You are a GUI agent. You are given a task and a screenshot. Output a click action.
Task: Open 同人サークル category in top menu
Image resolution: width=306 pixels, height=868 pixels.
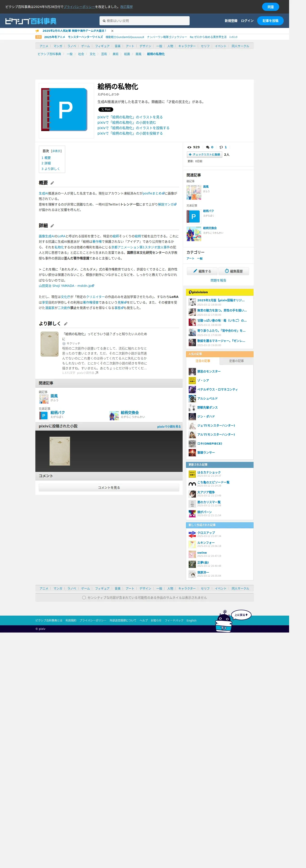[240, 46]
